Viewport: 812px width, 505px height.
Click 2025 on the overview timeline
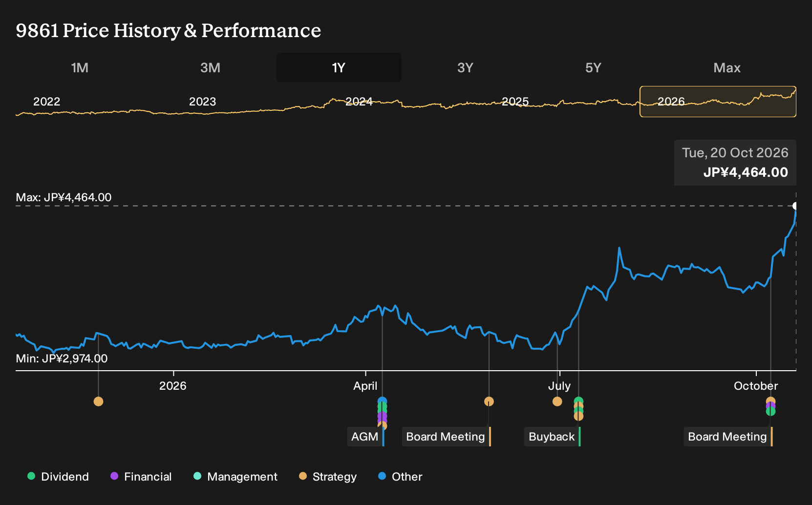coord(515,102)
